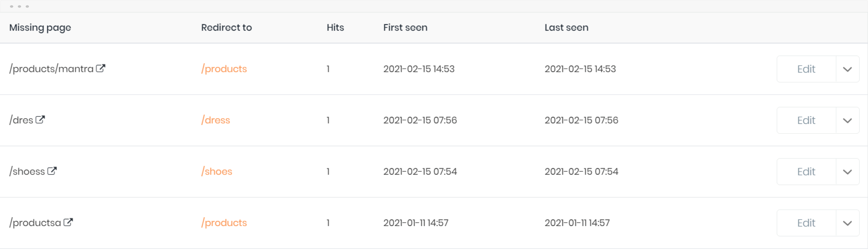Open external link icon beside /dres
The image size is (868, 250).
pyautogui.click(x=40, y=120)
